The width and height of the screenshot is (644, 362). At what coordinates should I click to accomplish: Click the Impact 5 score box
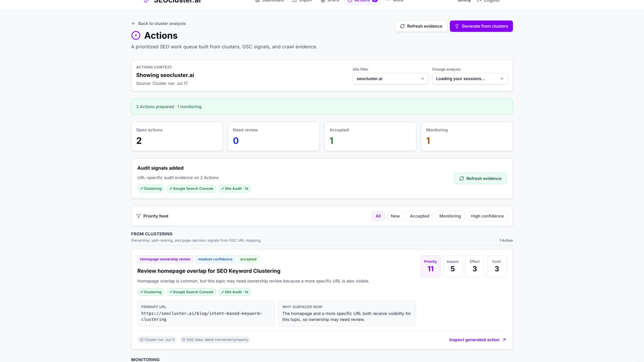point(453,266)
